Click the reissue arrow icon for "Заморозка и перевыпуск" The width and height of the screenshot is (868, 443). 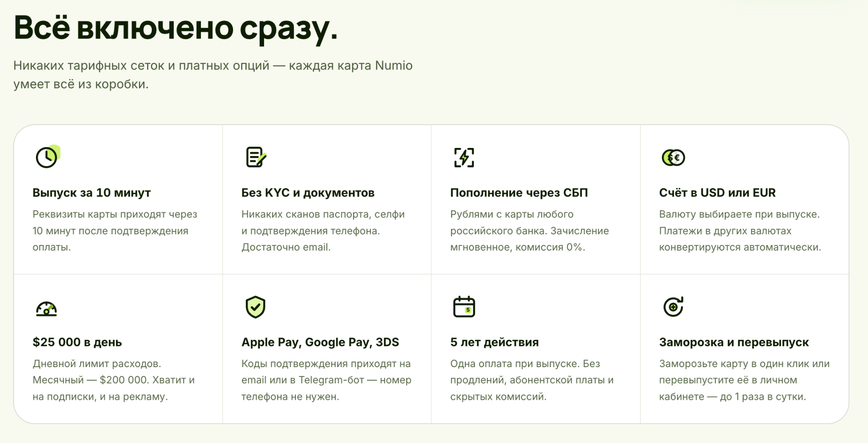click(x=673, y=307)
